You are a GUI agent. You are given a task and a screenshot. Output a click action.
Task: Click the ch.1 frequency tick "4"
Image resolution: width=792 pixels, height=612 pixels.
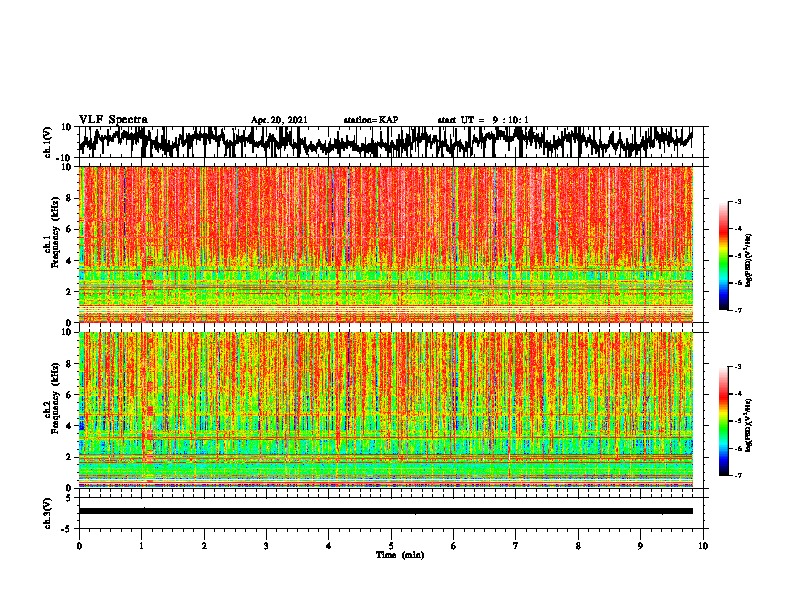point(69,261)
